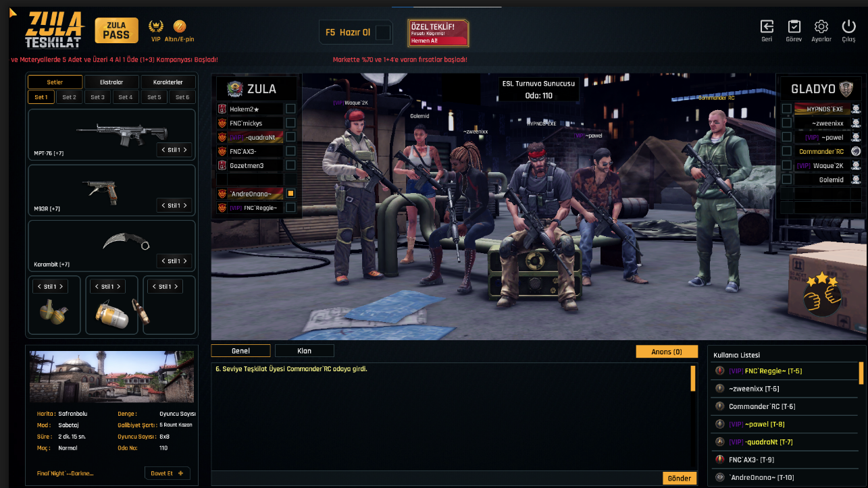Click Hakem2★ badge icon in ZULA team
This screenshot has width=868, height=488.
pos(222,109)
